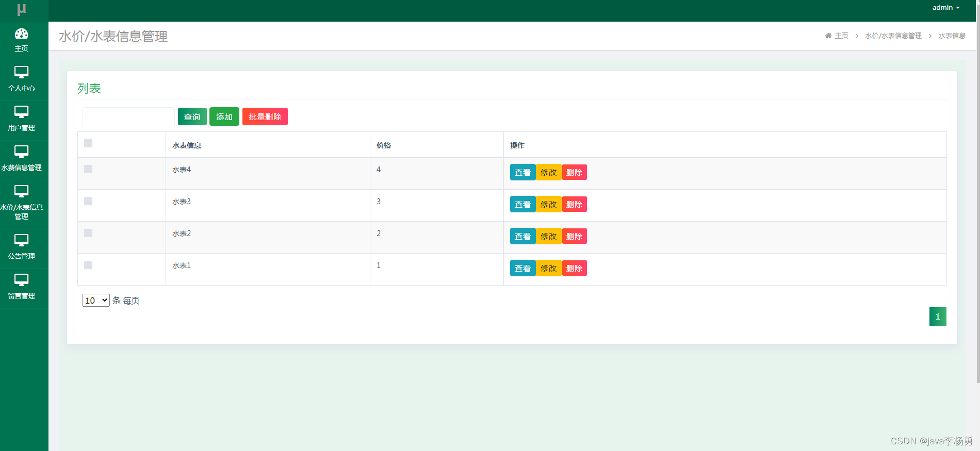This screenshot has width=980, height=451.
Task: Open 公告管理 monitor icon
Action: [x=21, y=240]
